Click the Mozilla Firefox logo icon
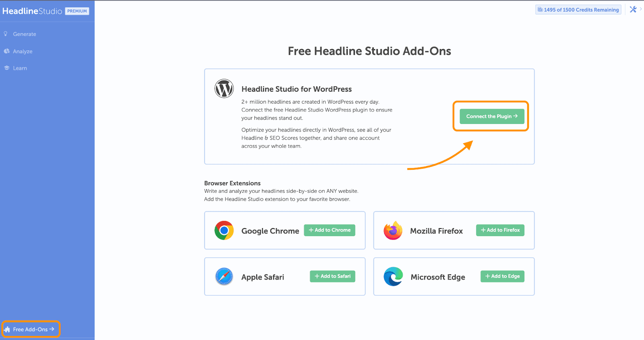644x340 pixels. tap(393, 231)
